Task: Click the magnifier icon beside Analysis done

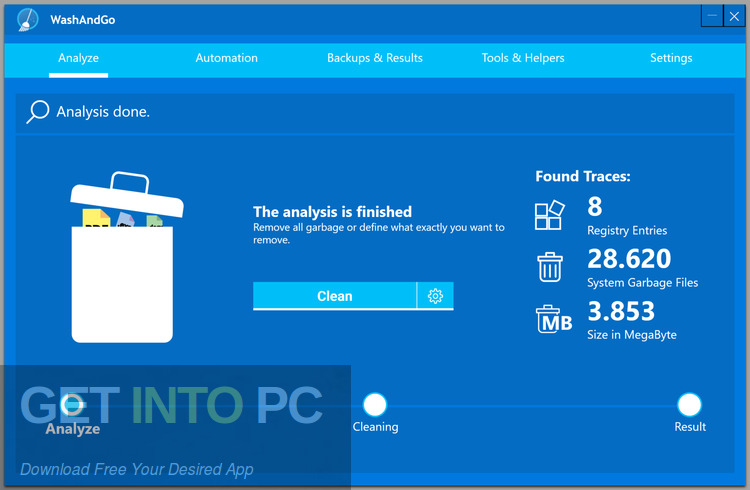Action: point(38,112)
